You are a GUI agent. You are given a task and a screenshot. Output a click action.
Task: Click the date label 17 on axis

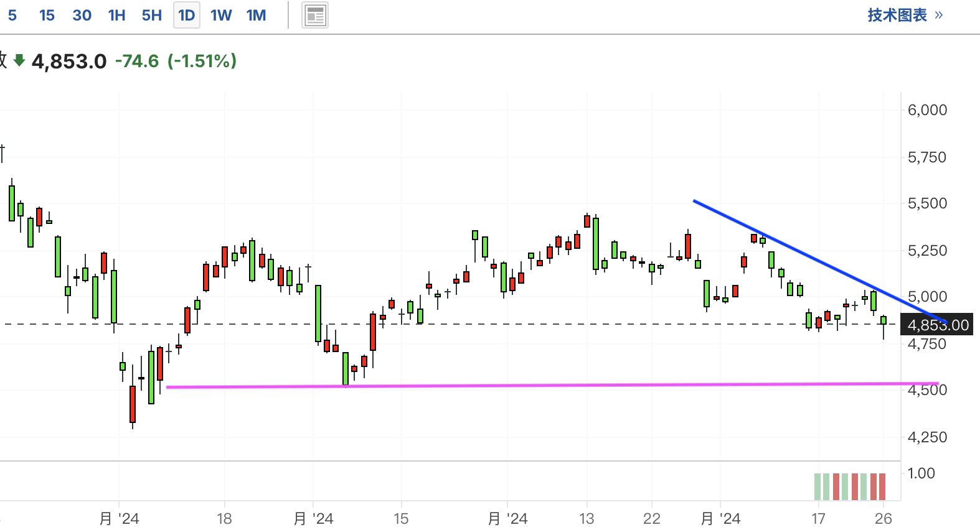(x=818, y=518)
